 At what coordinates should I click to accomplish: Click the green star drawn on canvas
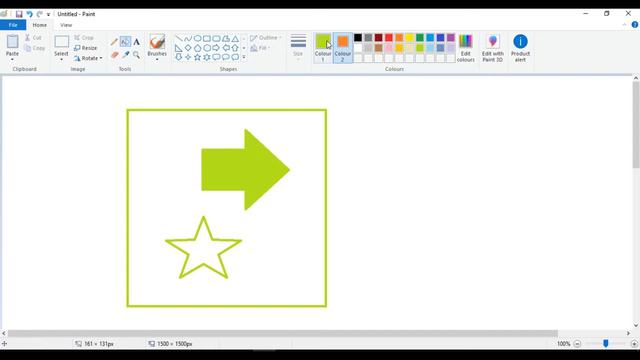click(x=203, y=248)
